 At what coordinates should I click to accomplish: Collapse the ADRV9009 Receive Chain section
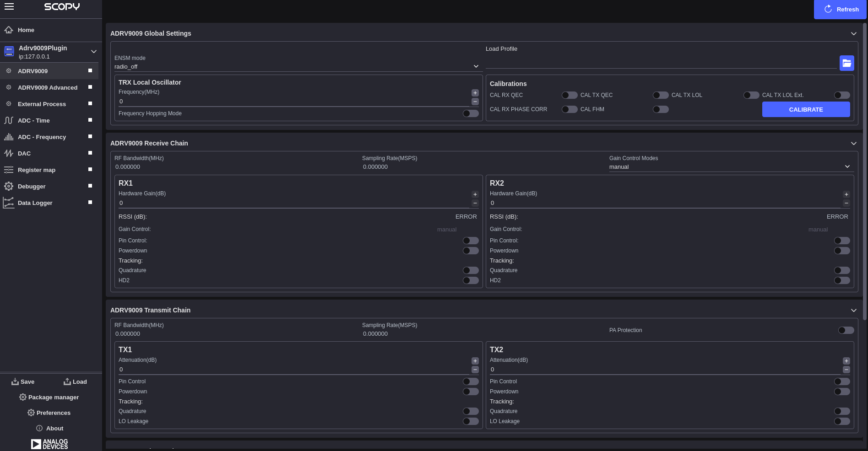coord(853,143)
